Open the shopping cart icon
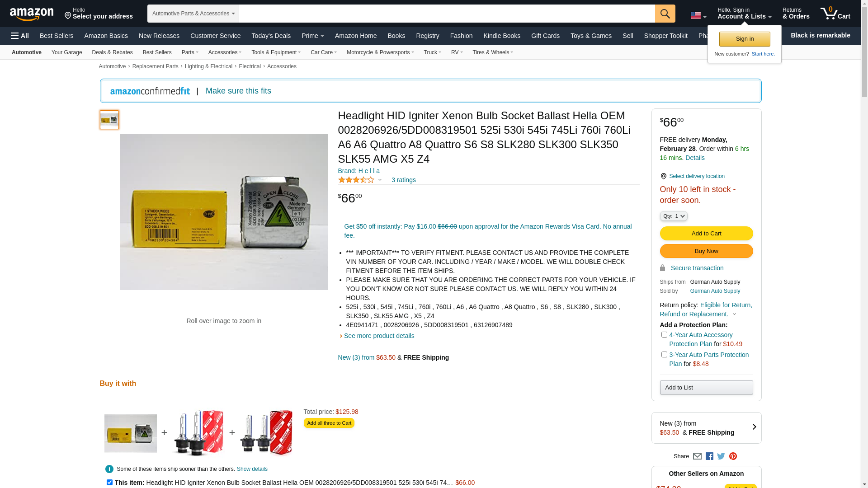This screenshot has height=488, width=868. (835, 13)
